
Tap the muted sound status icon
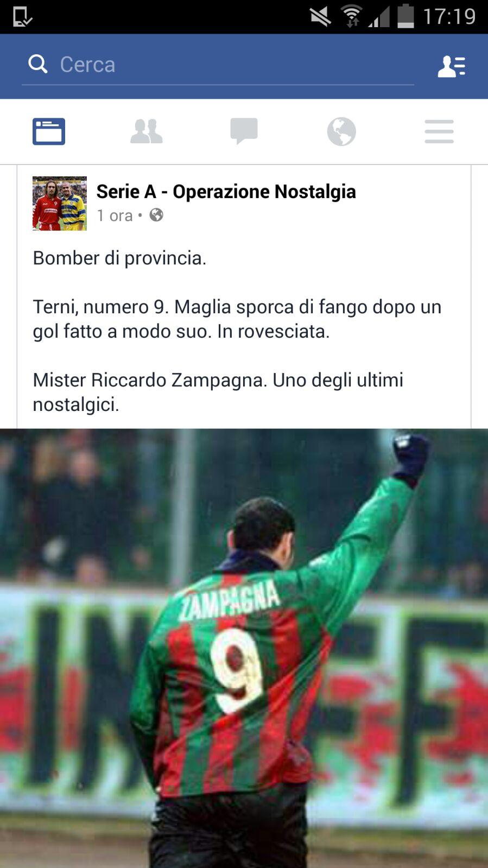click(320, 17)
